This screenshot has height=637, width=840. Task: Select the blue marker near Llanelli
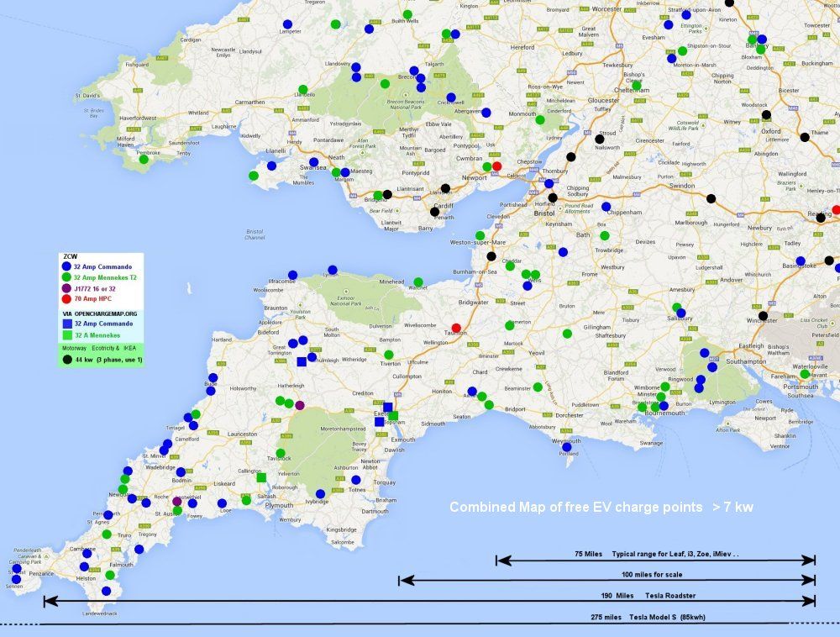[x=271, y=166]
